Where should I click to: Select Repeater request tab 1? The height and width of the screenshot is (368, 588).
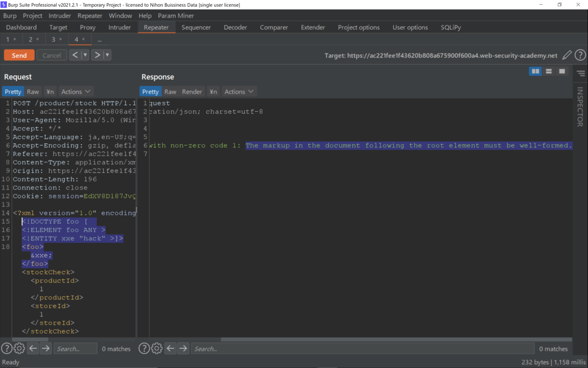click(x=8, y=39)
